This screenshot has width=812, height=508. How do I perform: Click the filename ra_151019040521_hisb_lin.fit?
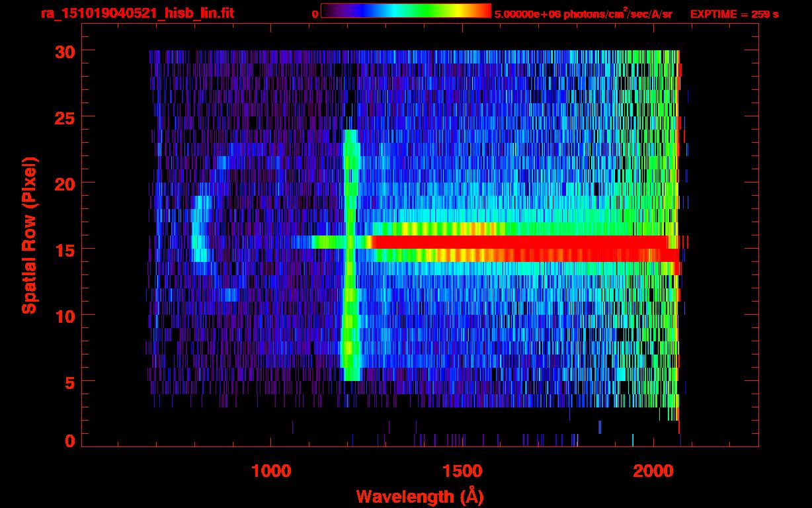(x=137, y=13)
